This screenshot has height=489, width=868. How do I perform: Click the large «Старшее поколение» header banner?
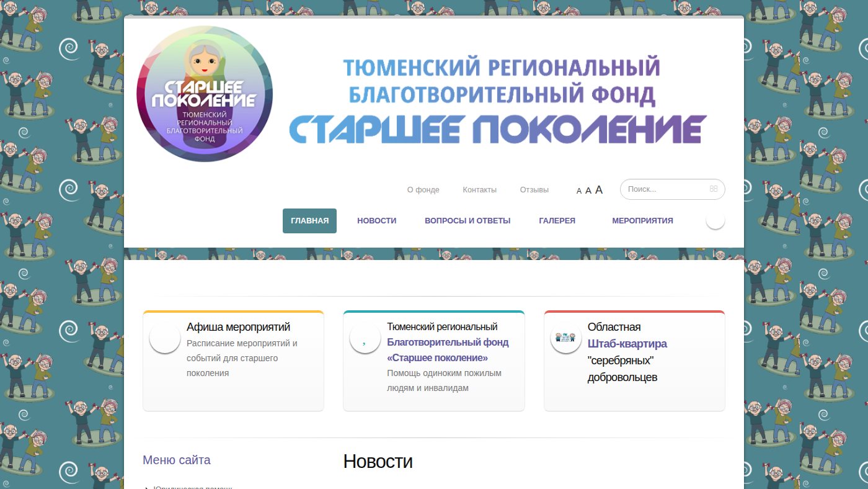(498, 100)
